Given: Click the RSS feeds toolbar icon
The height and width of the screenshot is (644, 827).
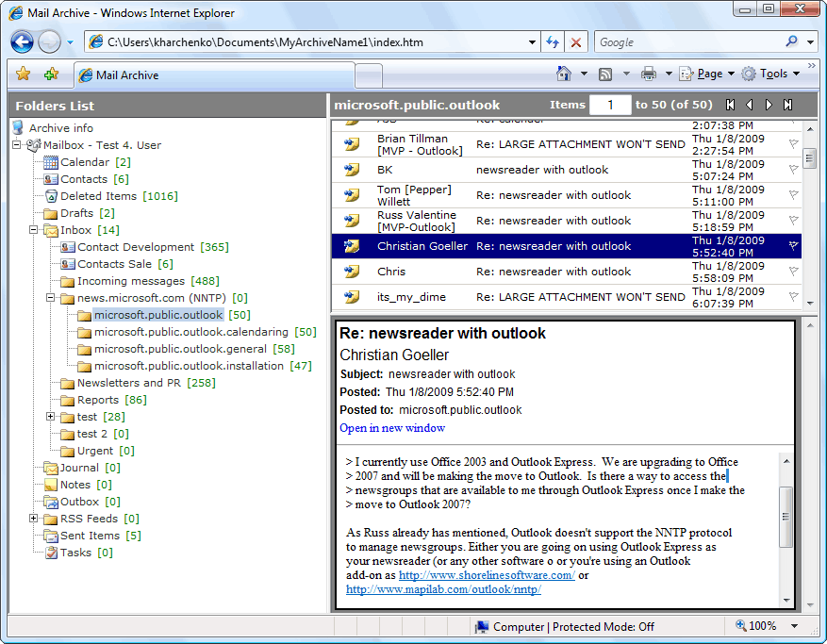Looking at the screenshot, I should 605,74.
